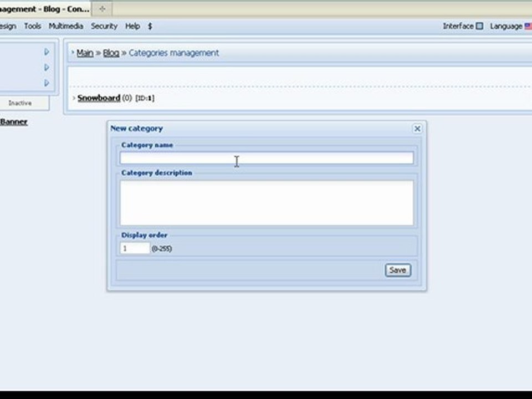Open the Help menu
The height and width of the screenshot is (399, 532).
coord(132,26)
